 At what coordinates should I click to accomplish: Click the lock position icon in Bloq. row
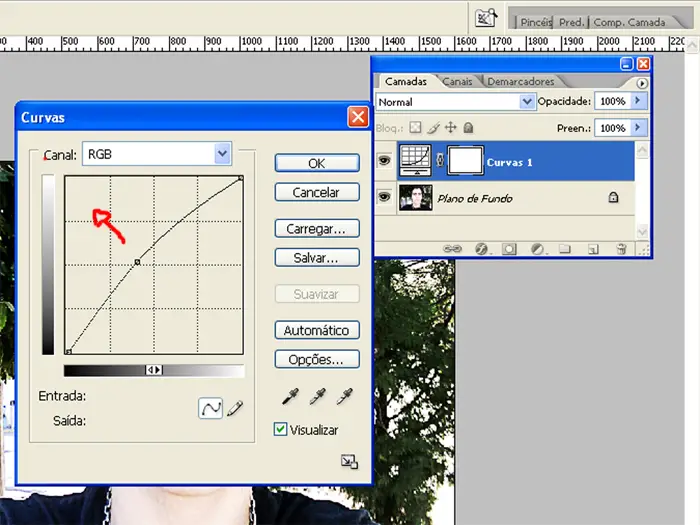coord(450,128)
